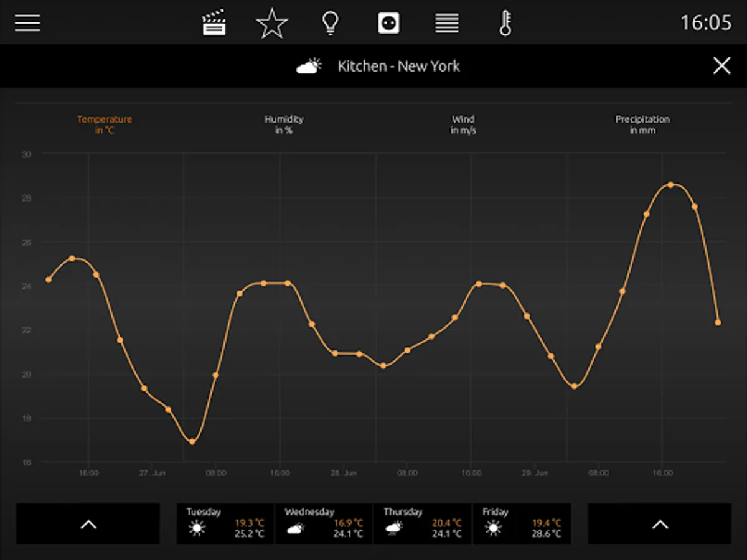Select the Friday forecast card
This screenshot has height=560, width=747.
point(522,524)
